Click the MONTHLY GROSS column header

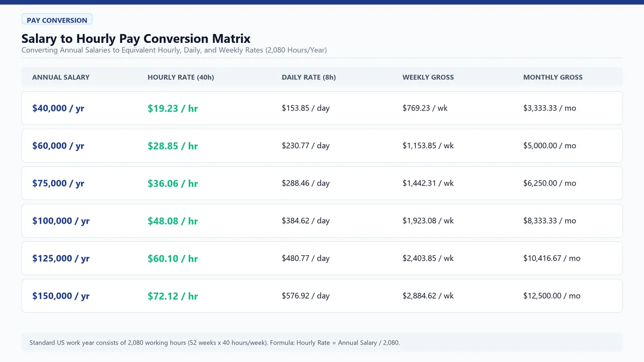tap(553, 77)
